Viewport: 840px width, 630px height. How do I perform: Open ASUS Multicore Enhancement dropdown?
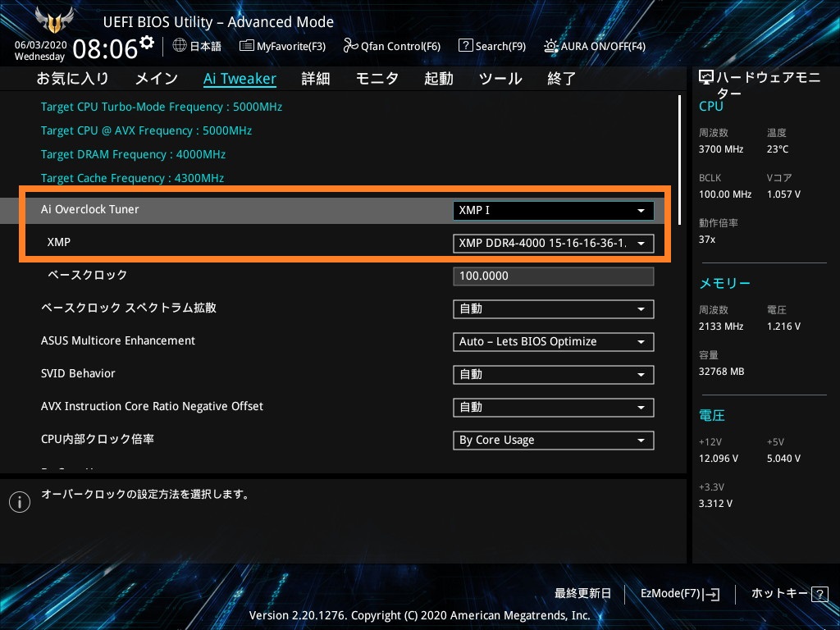[x=553, y=342]
